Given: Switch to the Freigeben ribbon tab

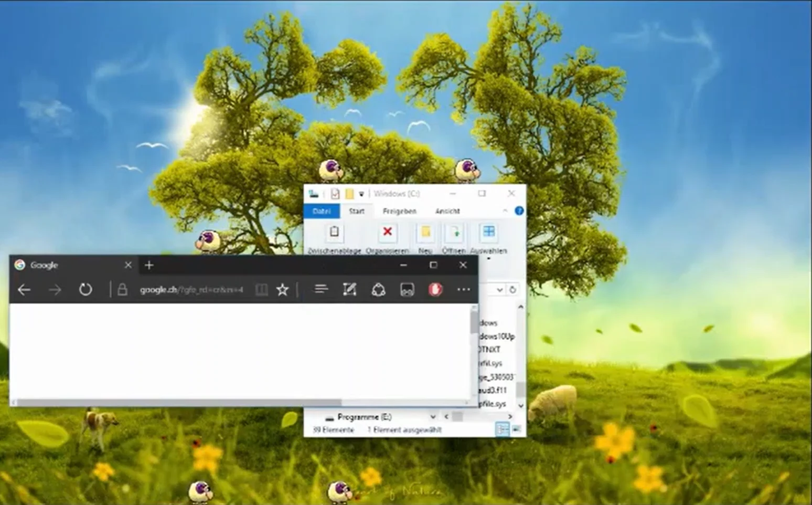Looking at the screenshot, I should tap(400, 211).
